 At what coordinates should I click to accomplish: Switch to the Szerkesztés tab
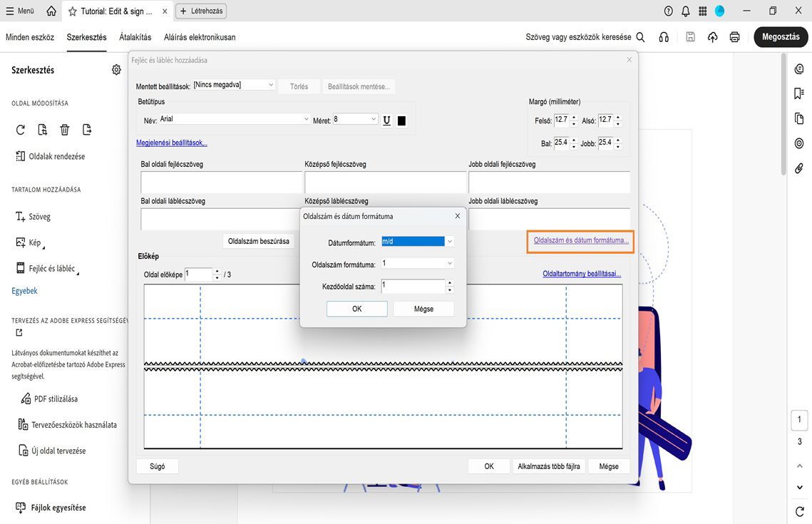pos(86,37)
